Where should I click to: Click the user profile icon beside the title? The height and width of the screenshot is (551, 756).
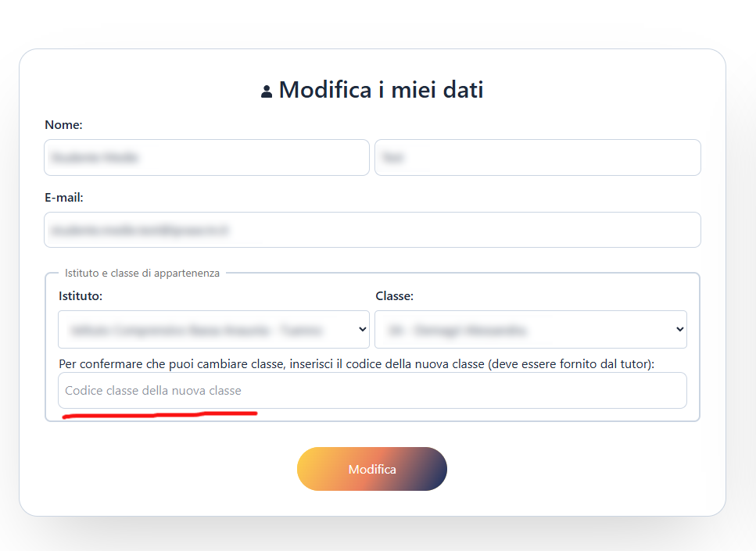click(x=267, y=92)
